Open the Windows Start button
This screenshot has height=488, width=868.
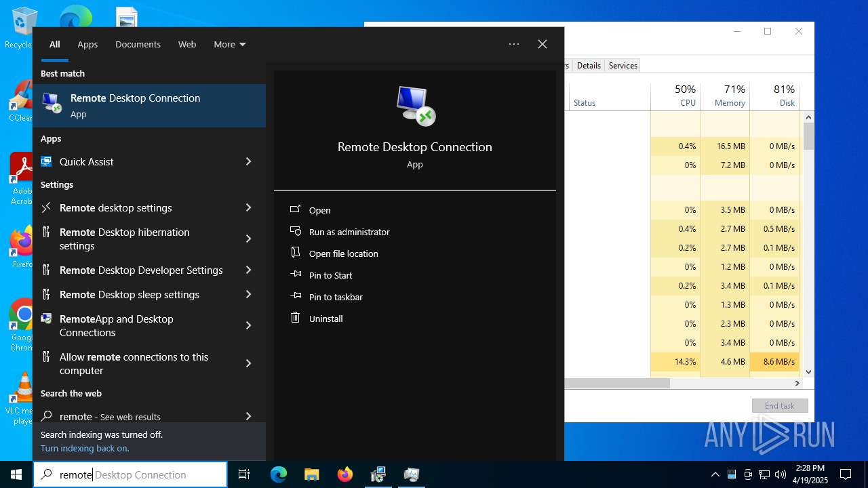pyautogui.click(x=16, y=474)
